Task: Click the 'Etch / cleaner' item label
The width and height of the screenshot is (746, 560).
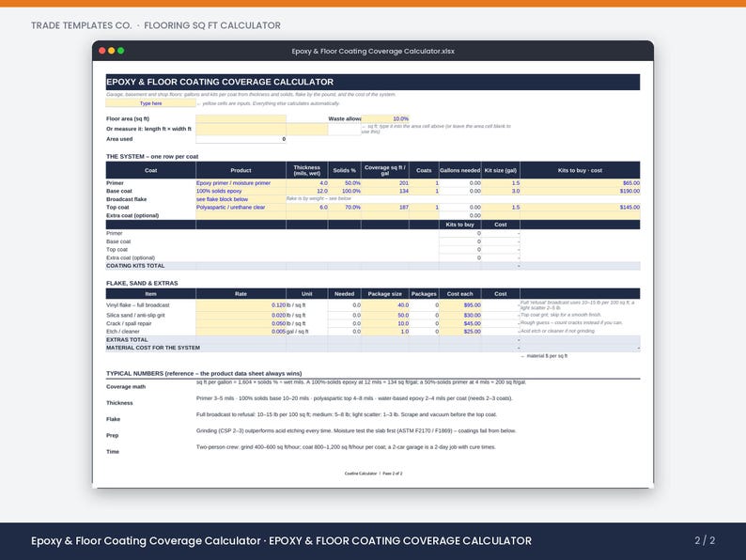Action: pos(123,332)
